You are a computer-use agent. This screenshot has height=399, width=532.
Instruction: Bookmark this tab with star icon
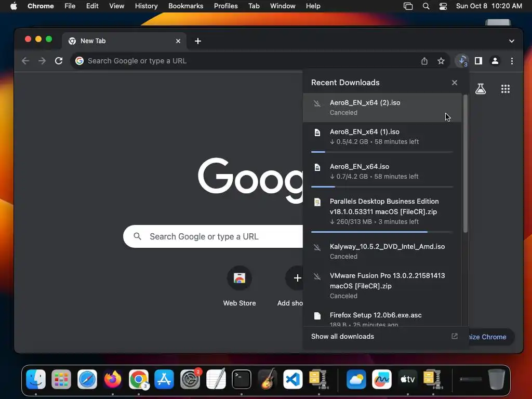[x=441, y=61]
